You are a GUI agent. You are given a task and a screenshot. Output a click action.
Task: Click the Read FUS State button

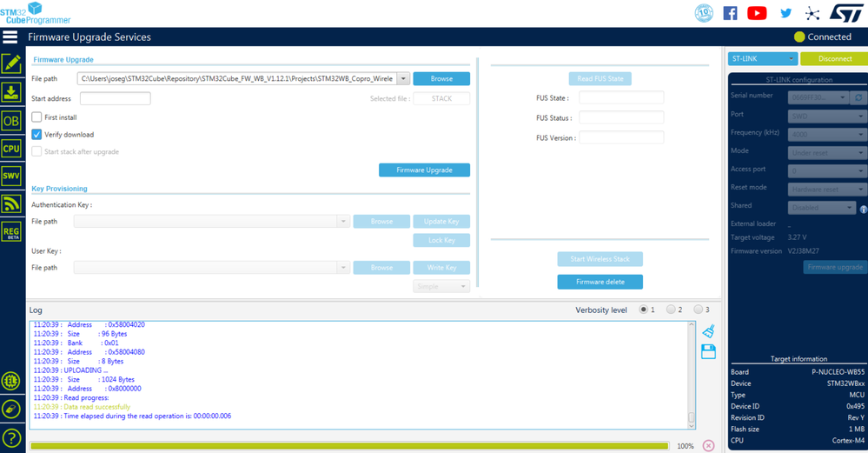[x=600, y=78]
